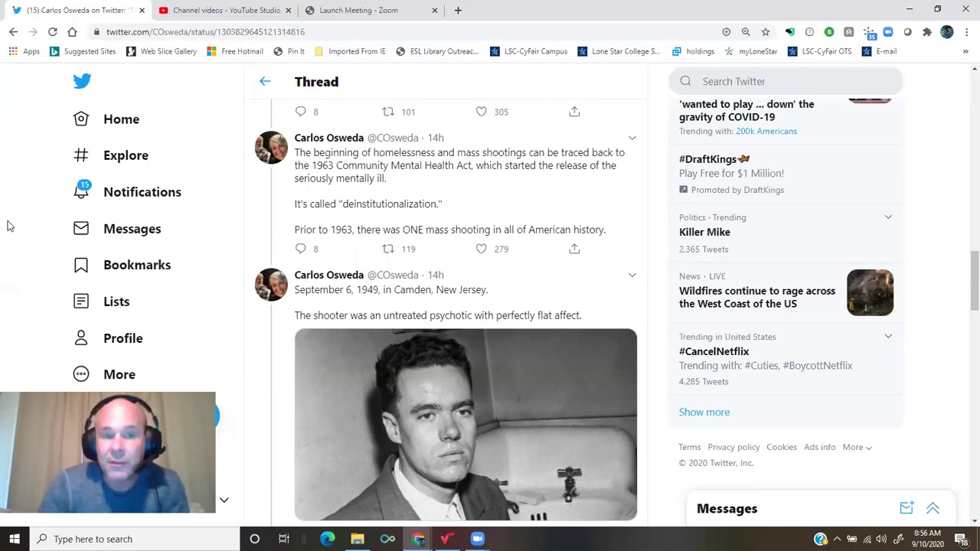
Task: Click the Twitter bird logo
Action: (82, 81)
